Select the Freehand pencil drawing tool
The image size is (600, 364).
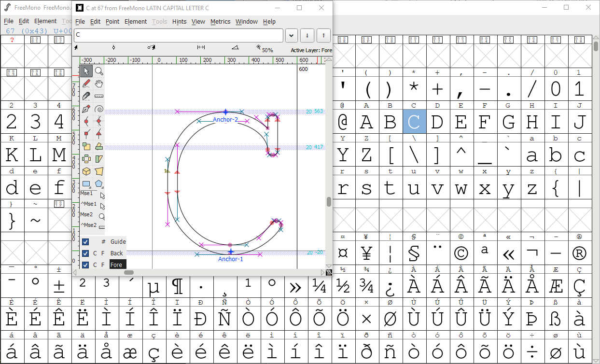[x=86, y=84]
